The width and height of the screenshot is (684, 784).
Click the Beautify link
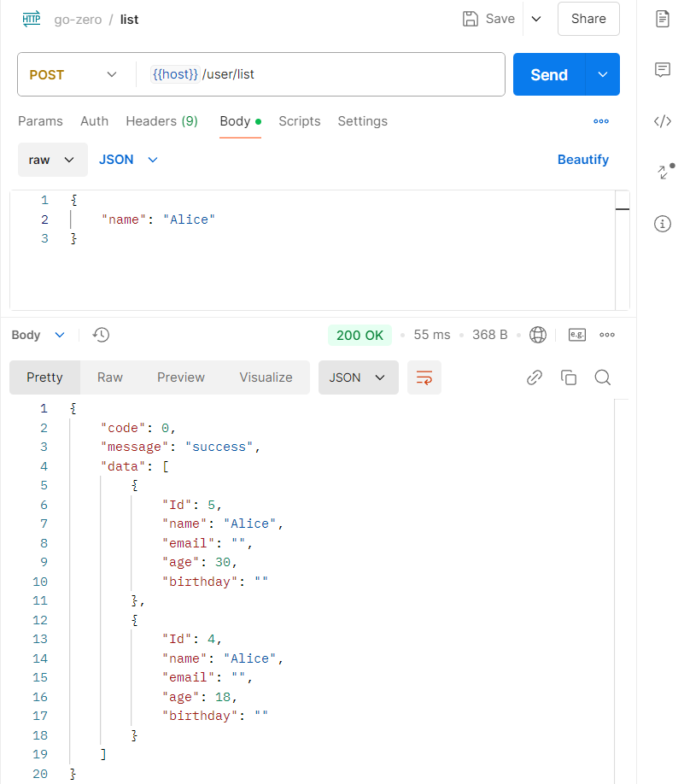pos(583,160)
